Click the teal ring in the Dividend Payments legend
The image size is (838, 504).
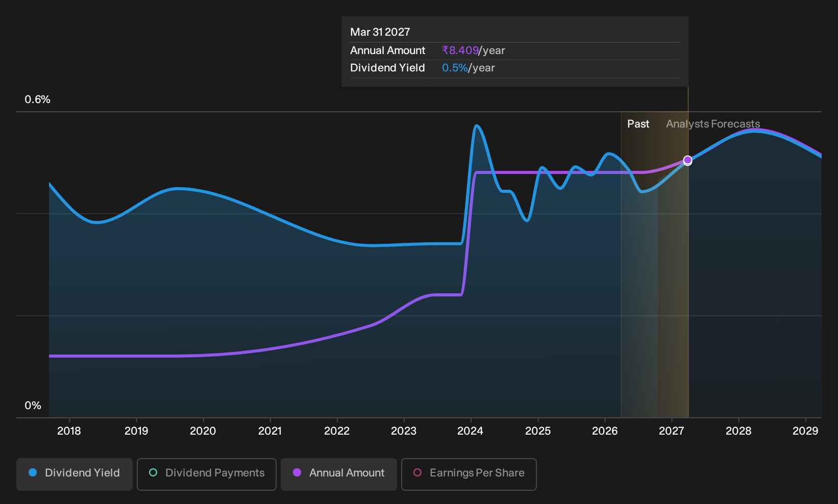153,473
